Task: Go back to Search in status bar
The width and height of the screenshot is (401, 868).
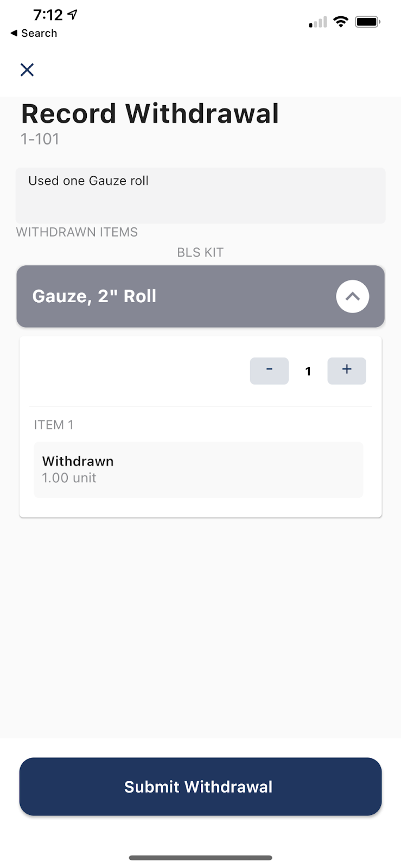Action: point(34,33)
